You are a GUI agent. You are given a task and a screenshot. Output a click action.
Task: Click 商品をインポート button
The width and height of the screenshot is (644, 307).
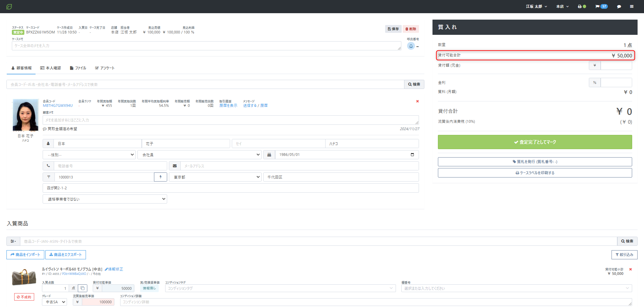(25, 255)
